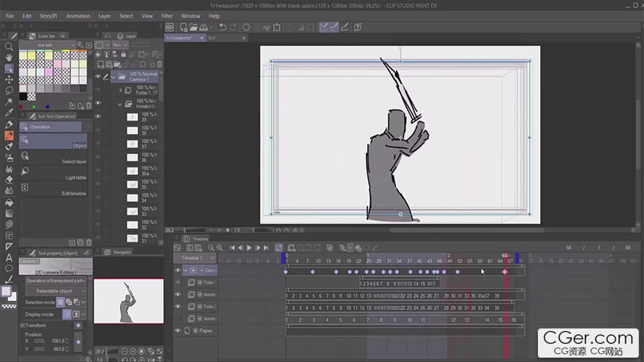
Task: Open the Timeline 1 dropdown
Action: (195, 258)
